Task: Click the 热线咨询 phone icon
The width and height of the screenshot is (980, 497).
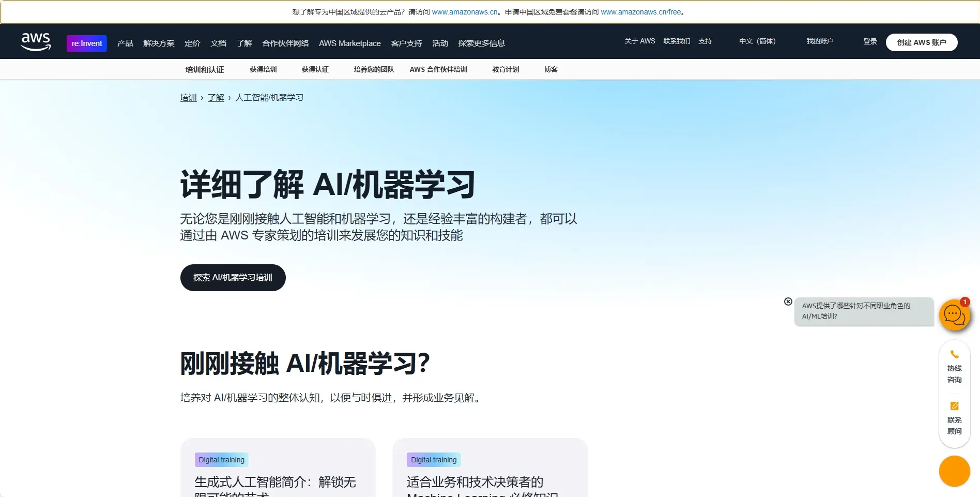Action: [954, 355]
